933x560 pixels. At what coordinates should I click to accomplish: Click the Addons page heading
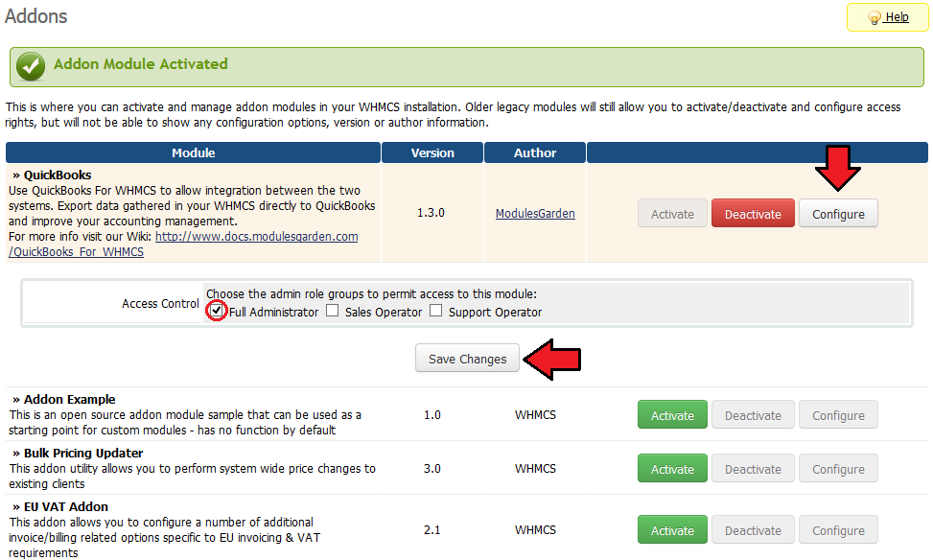pos(35,15)
